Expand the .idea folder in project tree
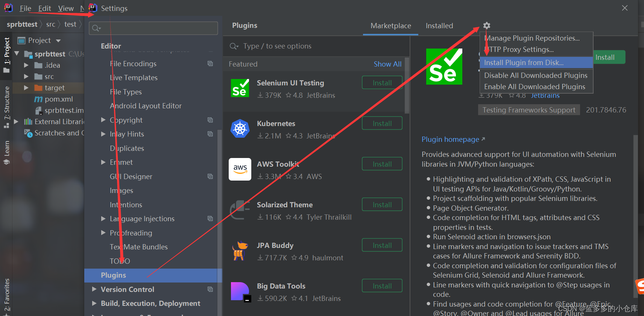 click(26, 65)
